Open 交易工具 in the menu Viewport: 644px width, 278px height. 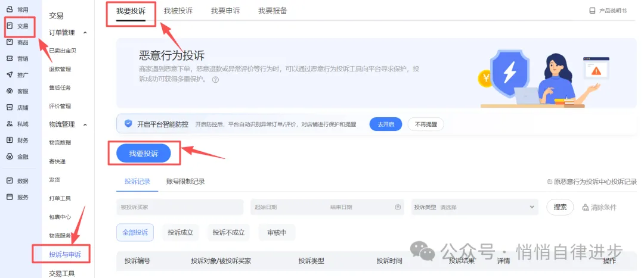tap(61, 273)
